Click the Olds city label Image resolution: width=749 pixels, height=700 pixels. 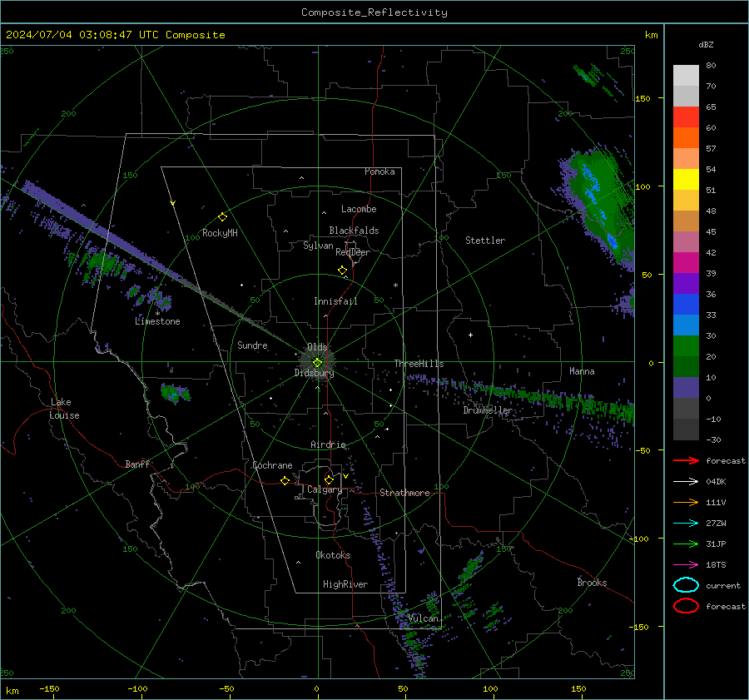click(x=317, y=347)
